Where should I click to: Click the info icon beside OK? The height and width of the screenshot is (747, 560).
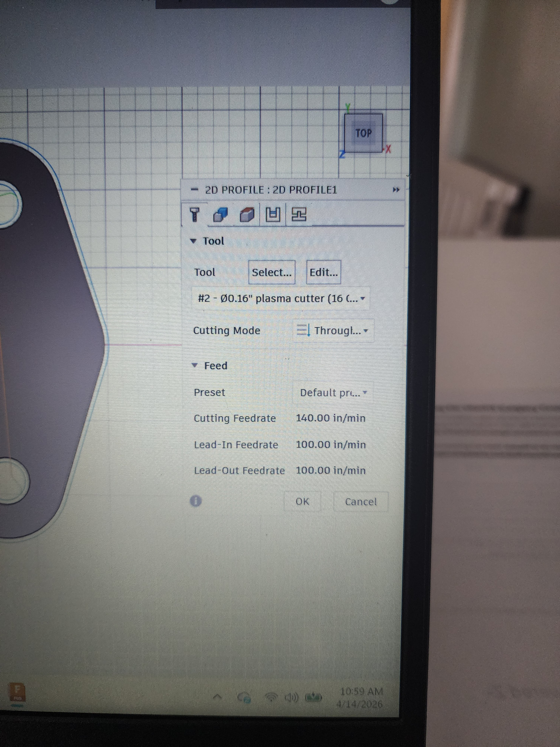pos(196,501)
